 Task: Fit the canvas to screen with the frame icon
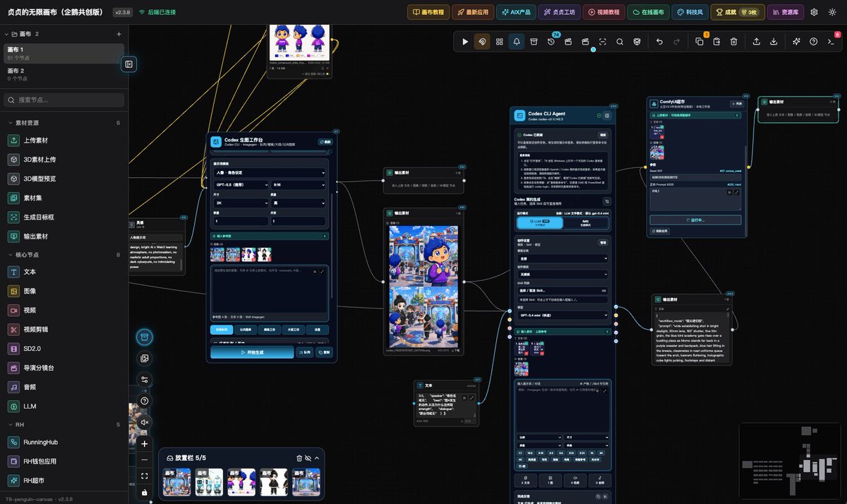pos(145,476)
